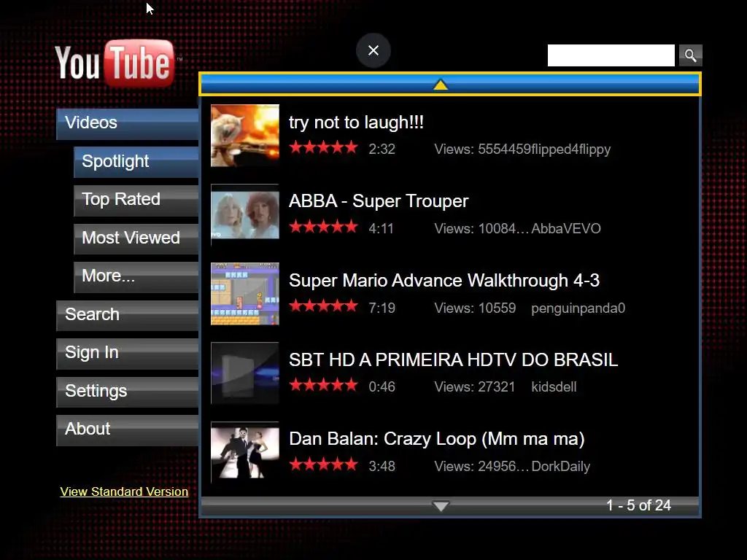Open the About menu item
This screenshot has width=747, height=560.
[x=127, y=429]
